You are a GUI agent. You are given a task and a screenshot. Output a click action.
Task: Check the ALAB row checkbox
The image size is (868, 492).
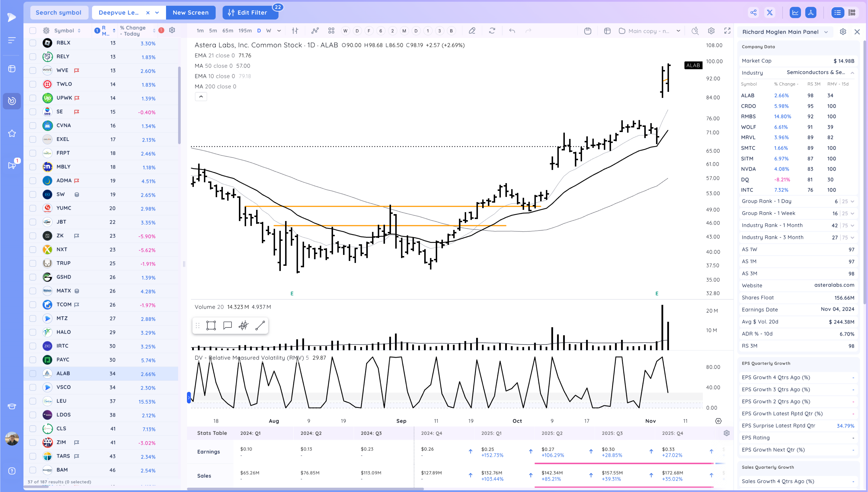click(x=33, y=373)
